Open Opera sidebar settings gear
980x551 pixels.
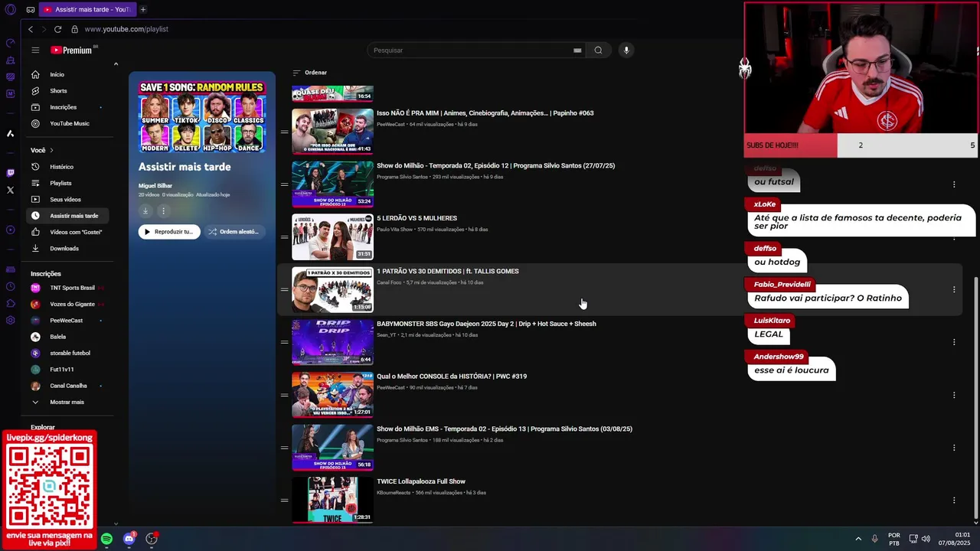pyautogui.click(x=10, y=320)
